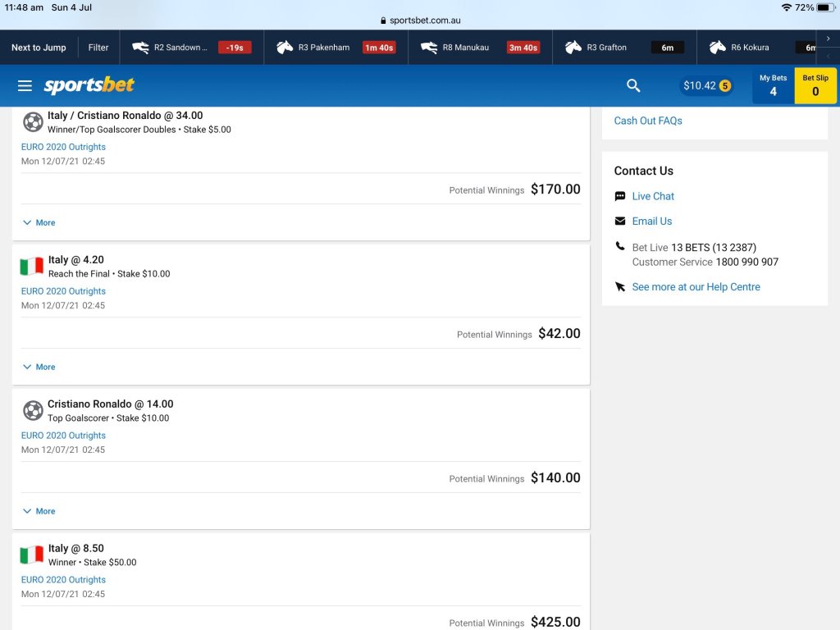Click the yellow notification badge 5
Image resolution: width=840 pixels, height=630 pixels.
click(725, 85)
